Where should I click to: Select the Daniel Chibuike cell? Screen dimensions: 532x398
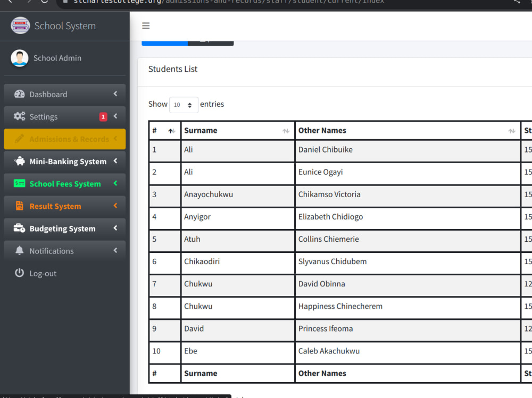click(408, 150)
